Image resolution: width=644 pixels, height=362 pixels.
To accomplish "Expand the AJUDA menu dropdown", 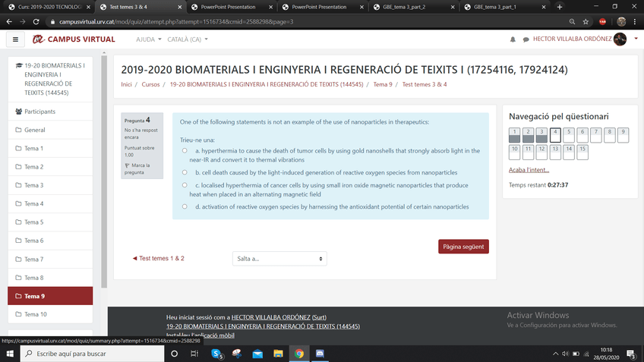I will pos(148,39).
